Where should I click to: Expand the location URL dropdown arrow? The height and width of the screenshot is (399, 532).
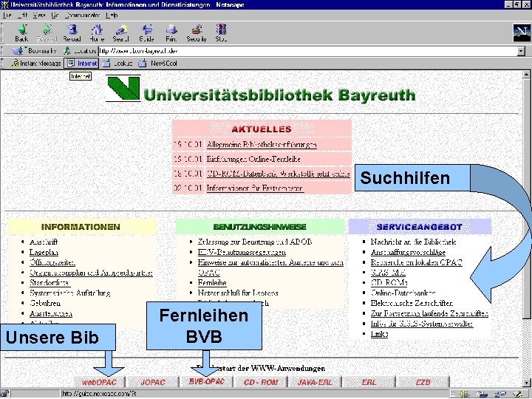pyautogui.click(x=521, y=51)
